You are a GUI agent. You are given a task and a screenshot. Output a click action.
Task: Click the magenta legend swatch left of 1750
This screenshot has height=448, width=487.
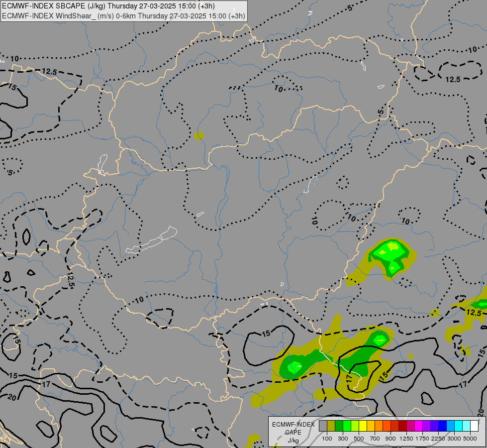(419, 426)
